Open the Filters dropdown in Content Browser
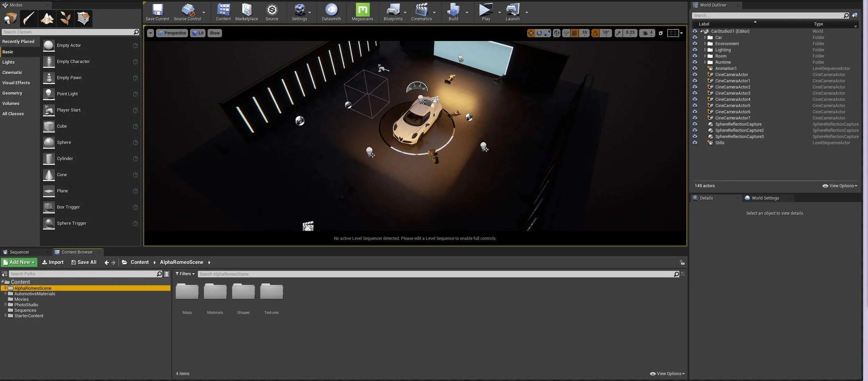 click(185, 274)
